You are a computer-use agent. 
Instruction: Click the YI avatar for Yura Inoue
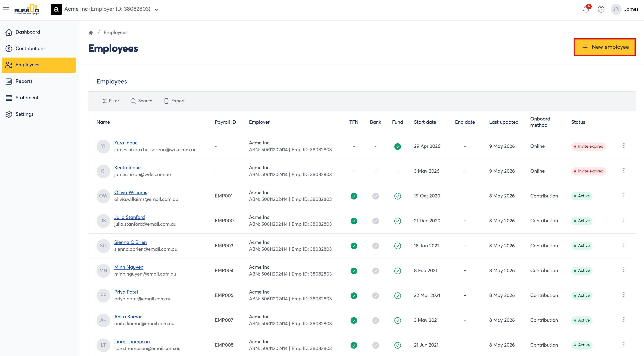(103, 146)
